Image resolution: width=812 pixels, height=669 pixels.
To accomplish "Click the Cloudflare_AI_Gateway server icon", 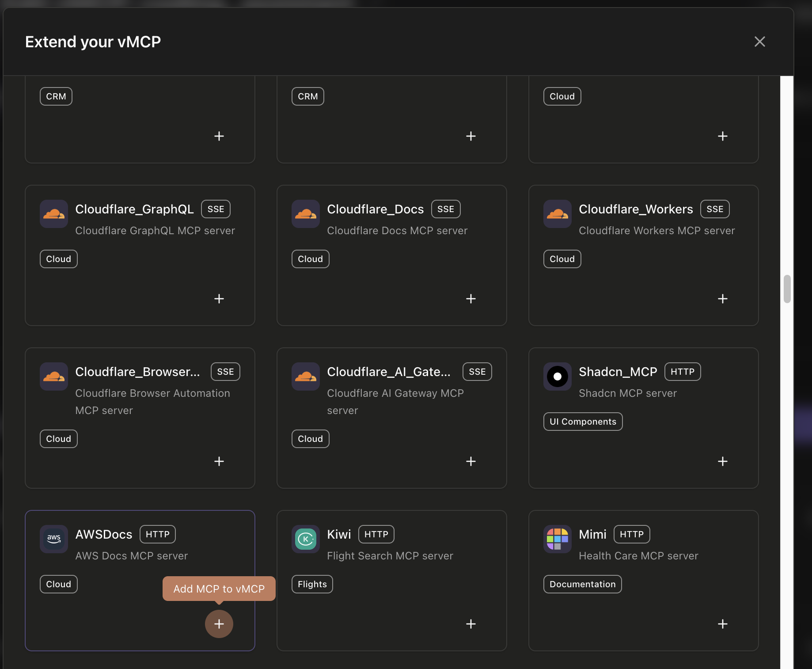I will (x=305, y=376).
